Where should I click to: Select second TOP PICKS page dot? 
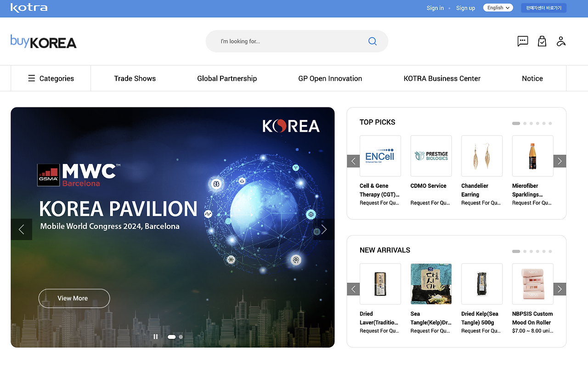(525, 124)
